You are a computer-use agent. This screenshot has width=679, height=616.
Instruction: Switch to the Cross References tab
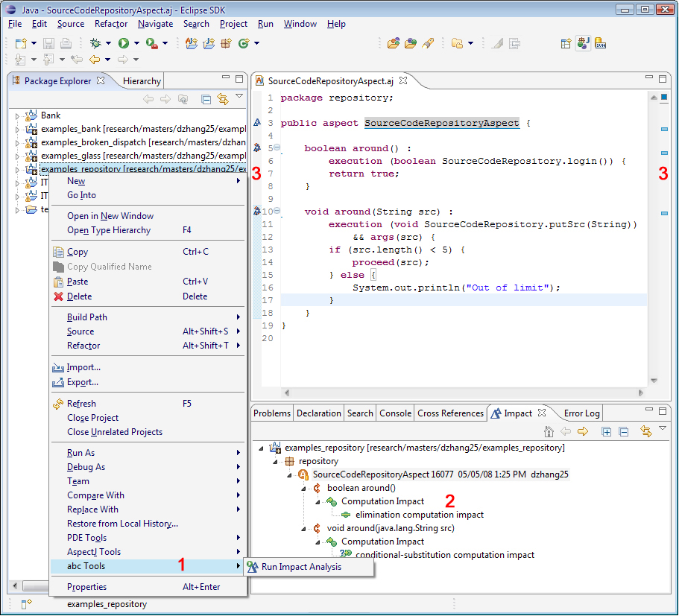[x=450, y=413]
